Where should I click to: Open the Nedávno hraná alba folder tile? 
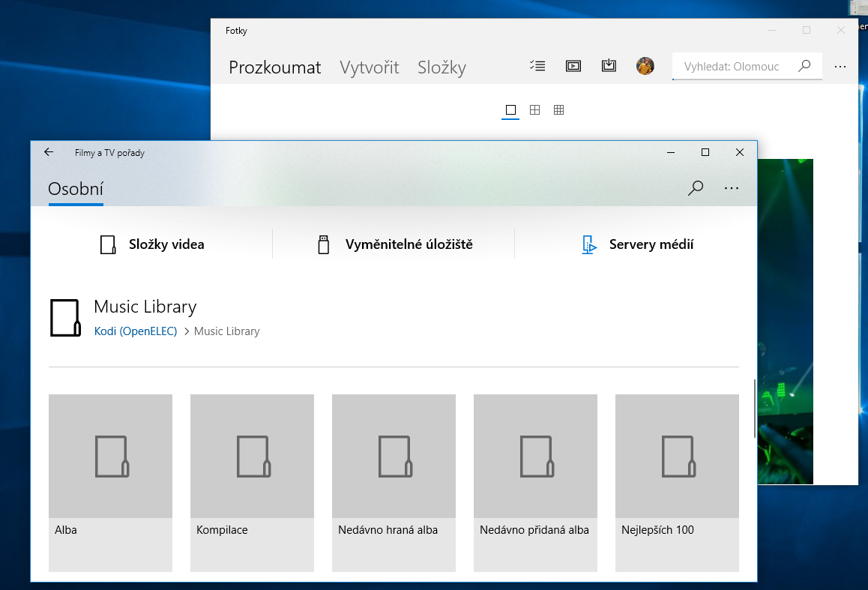coord(394,482)
